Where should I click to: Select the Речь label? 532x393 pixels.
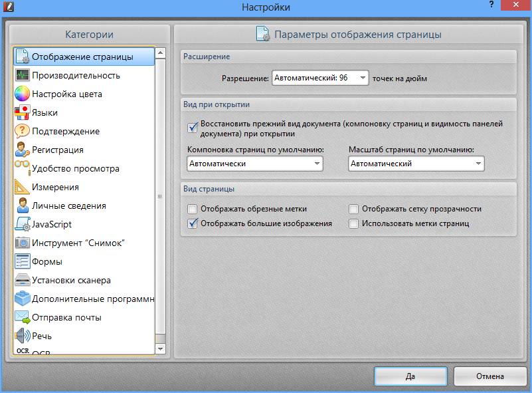click(x=42, y=336)
